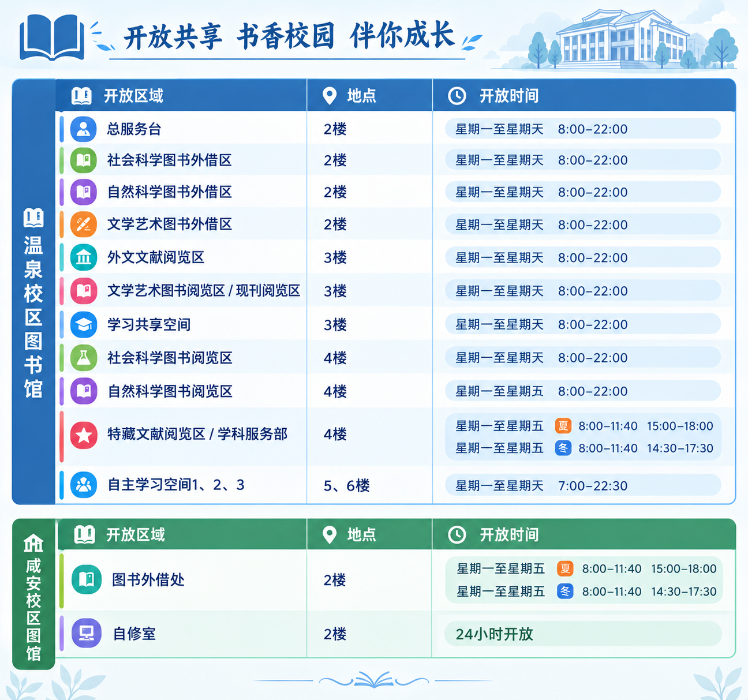Image resolution: width=748 pixels, height=700 pixels.
Task: Click the graduation cap icon beside 学习共享空间
Action: [84, 324]
